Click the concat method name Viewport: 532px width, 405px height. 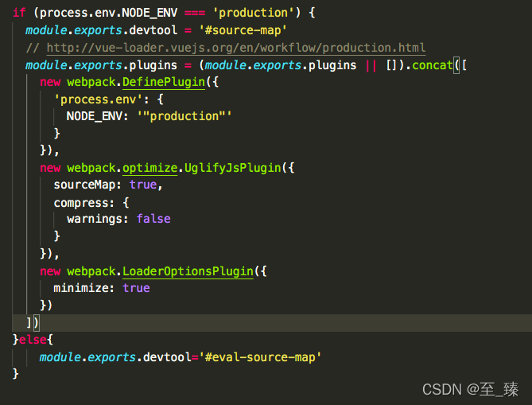click(433, 64)
